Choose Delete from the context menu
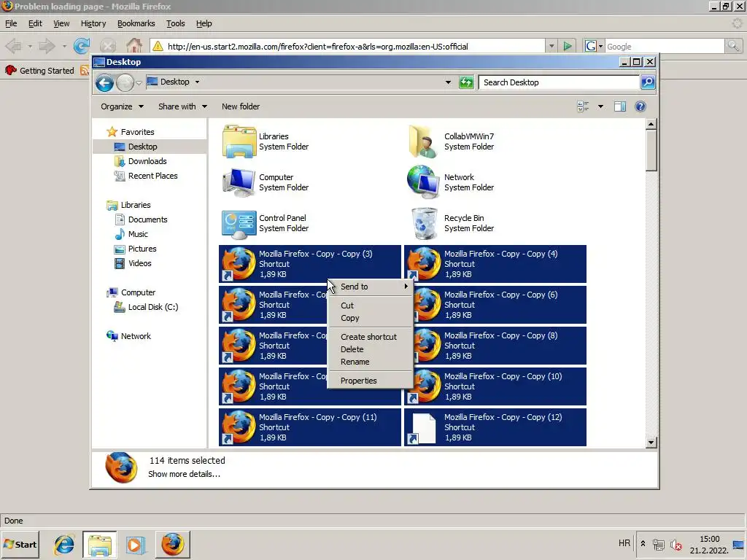The image size is (747, 560). coord(370,349)
